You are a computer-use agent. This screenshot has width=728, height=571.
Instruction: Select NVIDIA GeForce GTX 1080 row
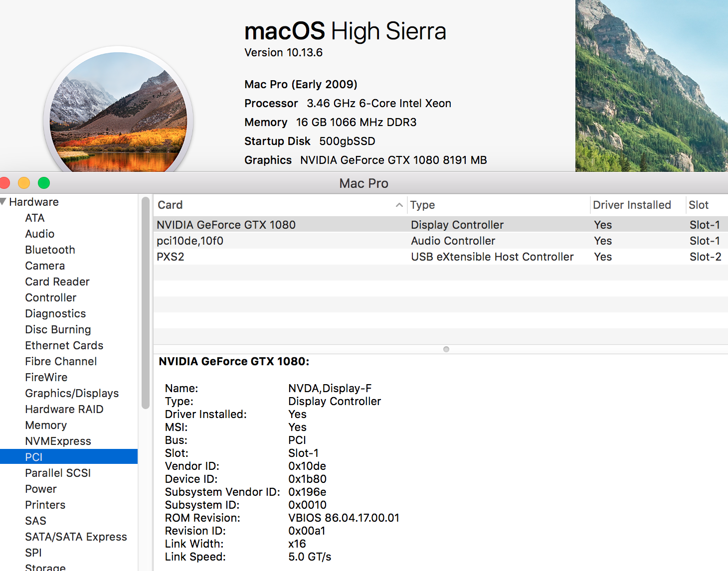tap(441, 225)
